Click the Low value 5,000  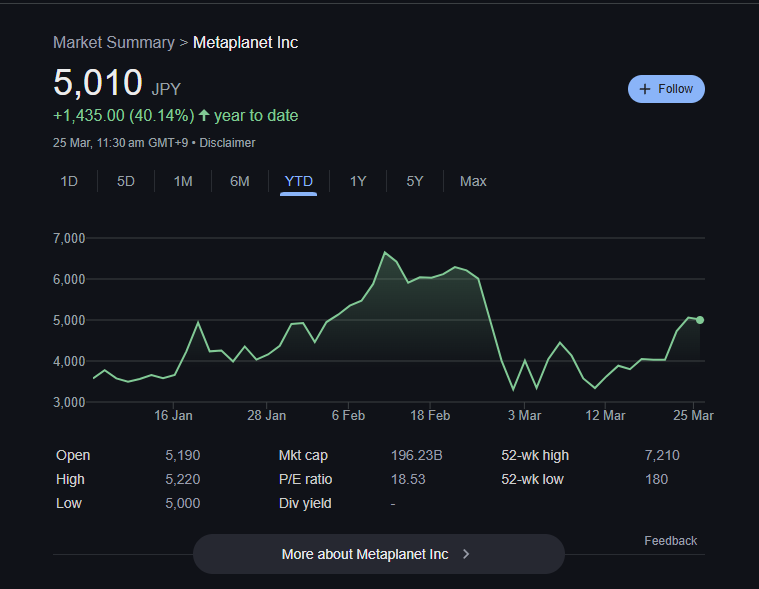coord(182,503)
